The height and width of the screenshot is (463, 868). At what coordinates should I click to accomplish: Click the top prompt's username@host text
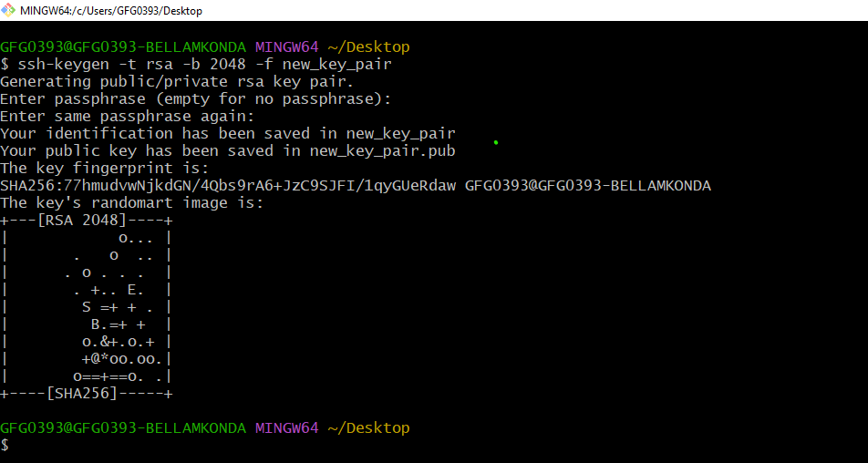(123, 47)
